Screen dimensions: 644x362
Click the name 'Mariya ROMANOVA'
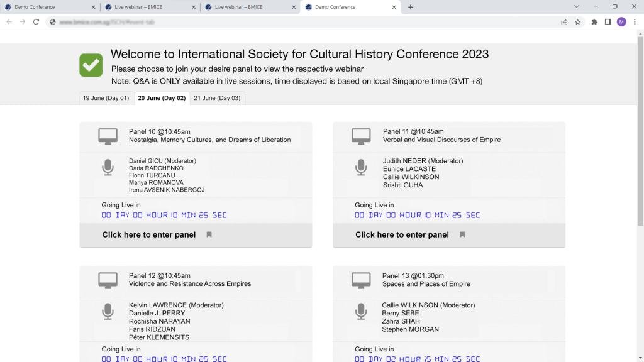(156, 183)
